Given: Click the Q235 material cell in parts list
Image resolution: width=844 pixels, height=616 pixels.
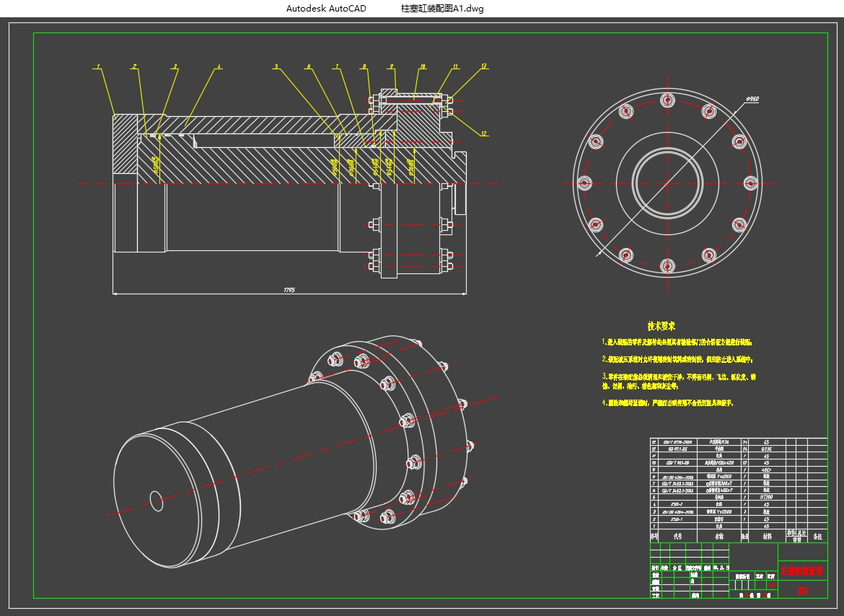Looking at the screenshot, I should point(765,449).
